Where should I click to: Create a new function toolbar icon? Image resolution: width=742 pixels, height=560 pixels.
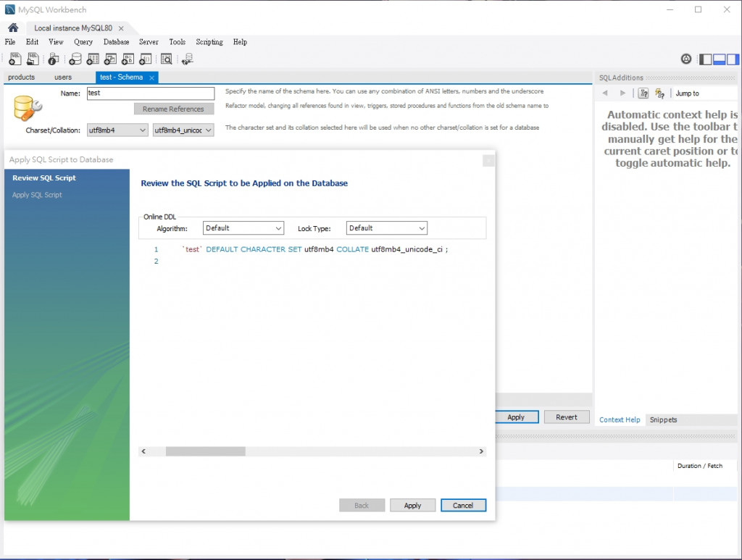(145, 59)
